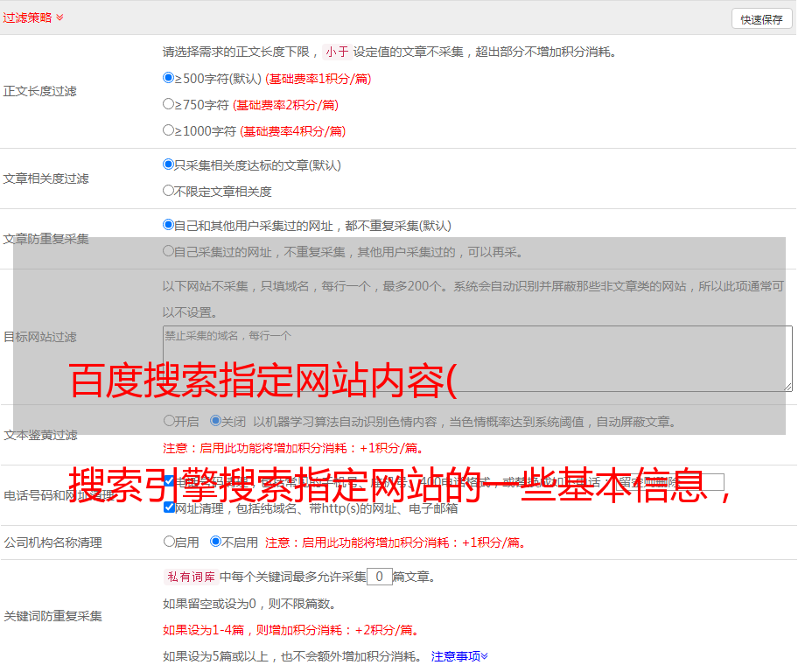Viewport: 798px width, 672px height.
Task: Toggle the 电话号码清理 checkbox
Action: (169, 481)
